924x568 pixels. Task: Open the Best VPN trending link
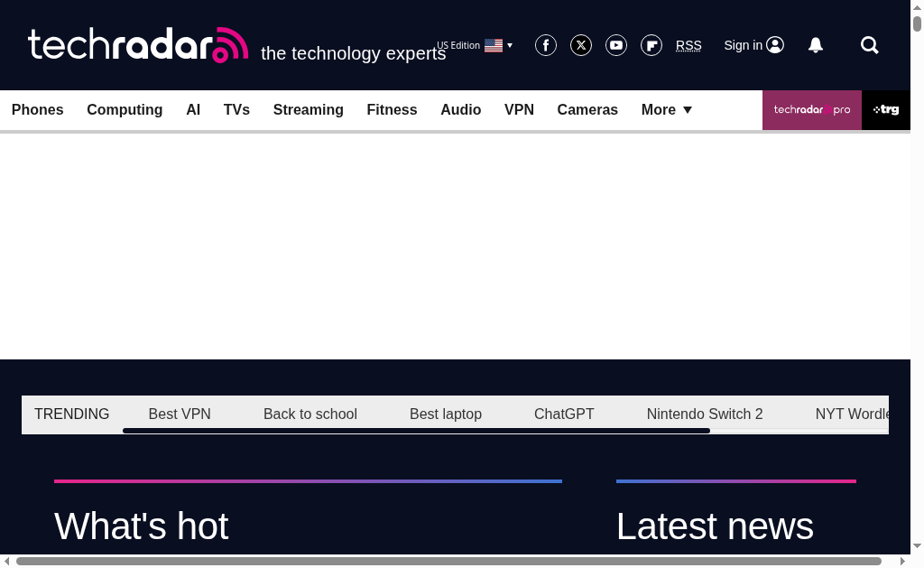(180, 414)
